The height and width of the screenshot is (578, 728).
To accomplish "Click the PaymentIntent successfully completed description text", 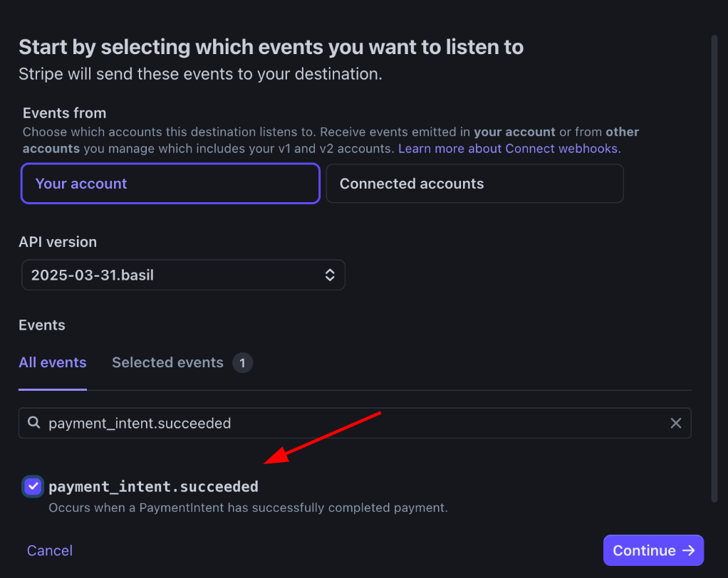I will pos(249,508).
